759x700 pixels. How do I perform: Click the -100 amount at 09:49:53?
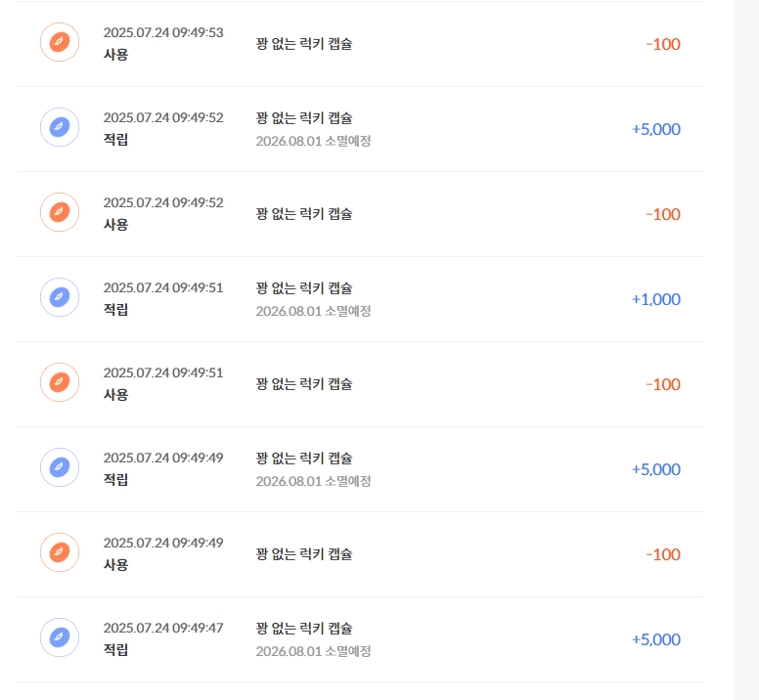tap(663, 44)
